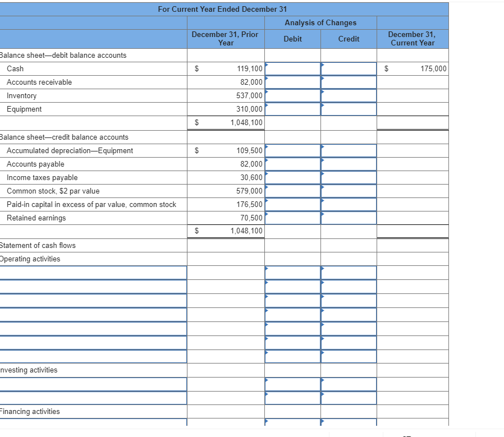
Task: Click the Credit cell for Cash
Action: click(x=349, y=68)
